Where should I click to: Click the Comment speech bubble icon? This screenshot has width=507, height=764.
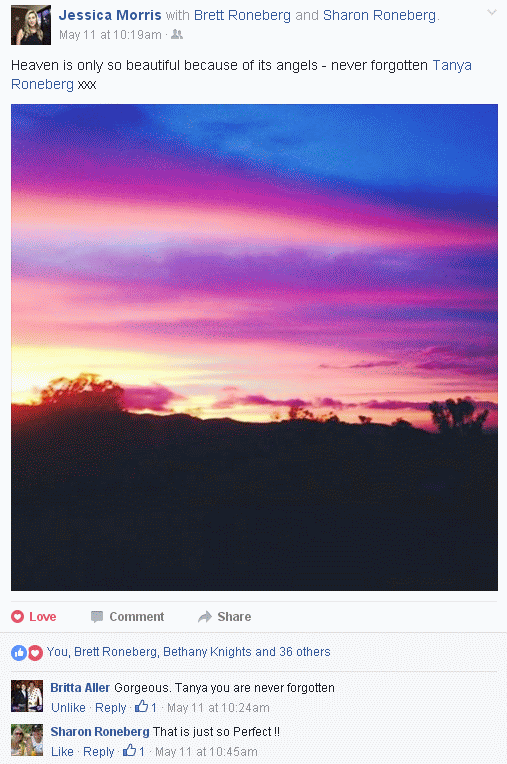point(97,617)
